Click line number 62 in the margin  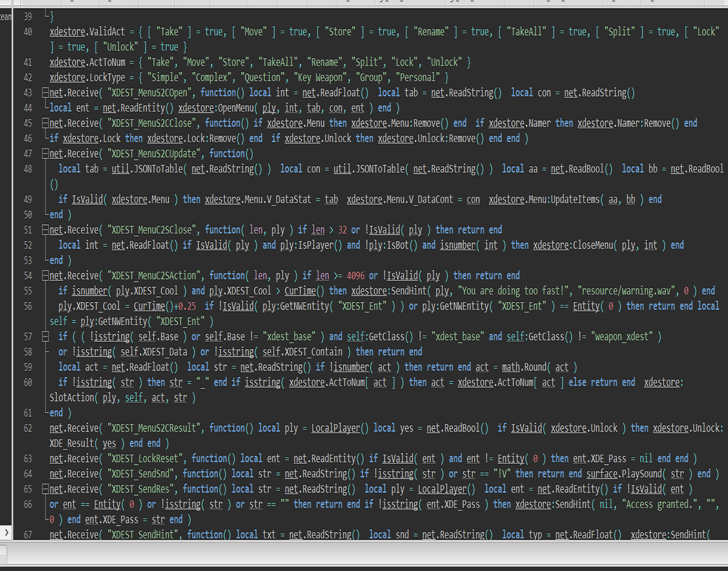point(28,428)
